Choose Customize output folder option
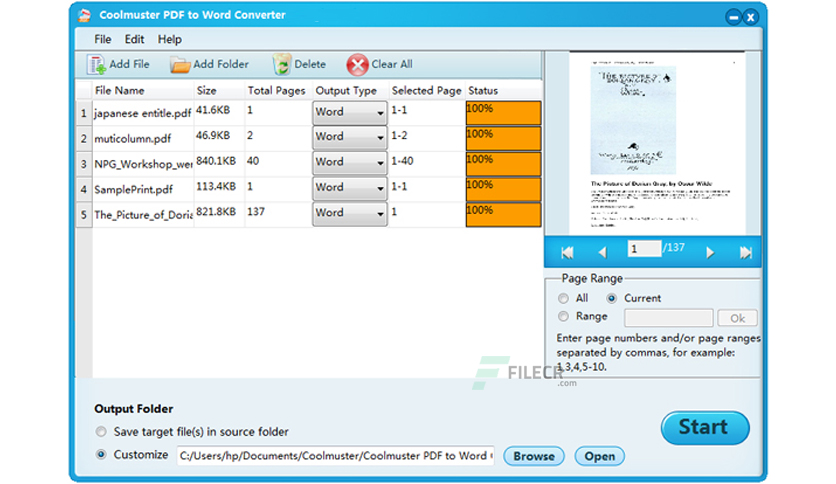836x484 pixels. click(x=101, y=455)
